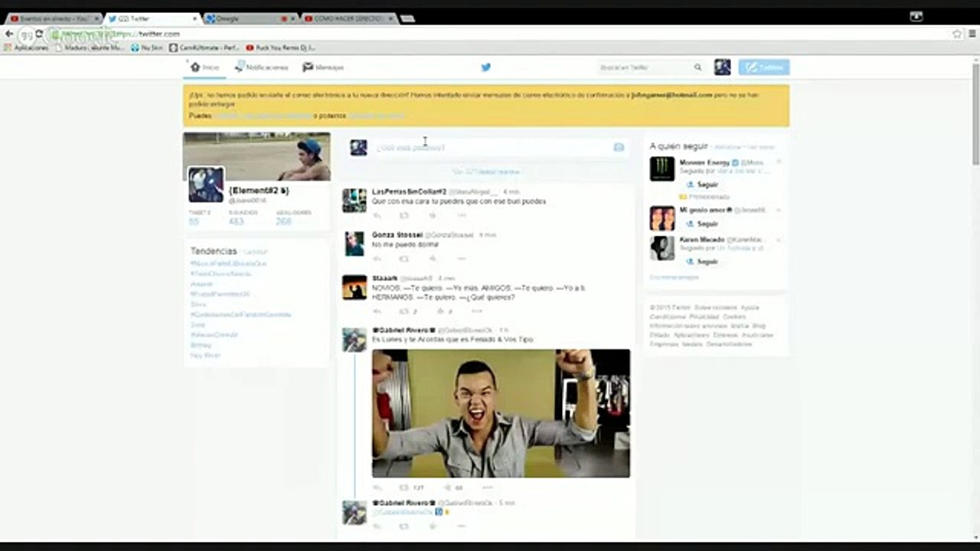
Task: Favorite the Staaark tweet
Action: click(x=441, y=311)
